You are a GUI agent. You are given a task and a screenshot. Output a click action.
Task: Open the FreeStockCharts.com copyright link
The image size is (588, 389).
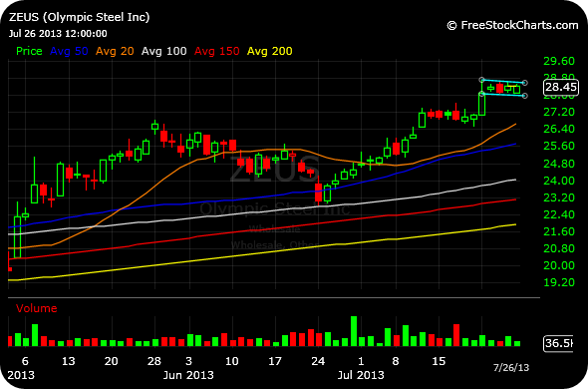click(512, 25)
